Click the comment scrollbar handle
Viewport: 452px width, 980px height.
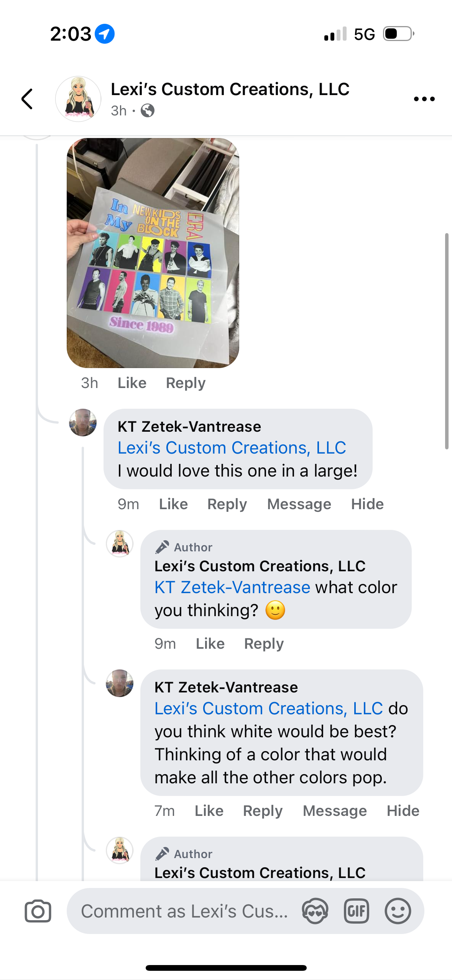click(x=447, y=340)
